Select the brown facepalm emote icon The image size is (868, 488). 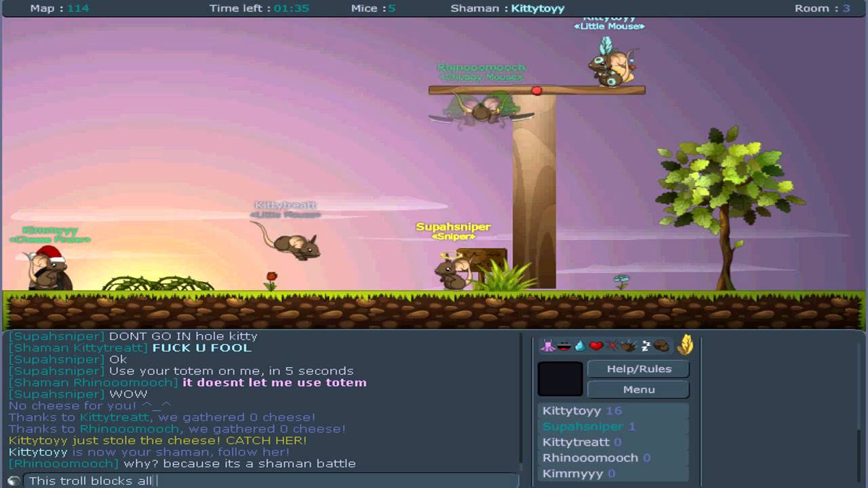point(661,346)
